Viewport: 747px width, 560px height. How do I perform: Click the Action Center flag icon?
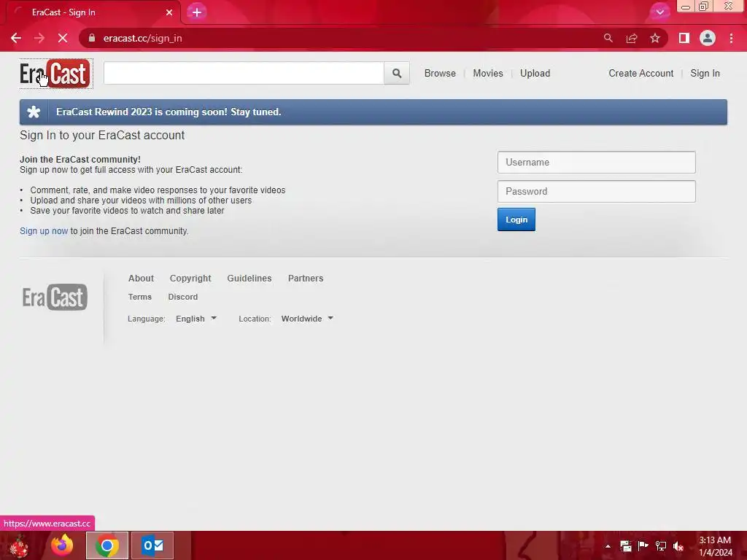pyautogui.click(x=643, y=546)
